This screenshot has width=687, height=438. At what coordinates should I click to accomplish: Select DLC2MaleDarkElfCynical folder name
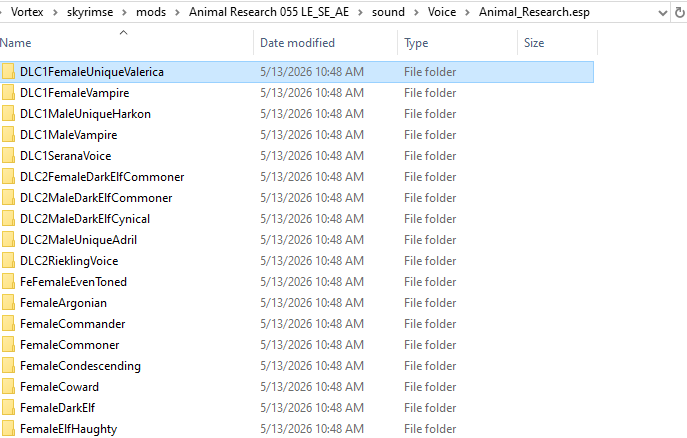pos(85,219)
